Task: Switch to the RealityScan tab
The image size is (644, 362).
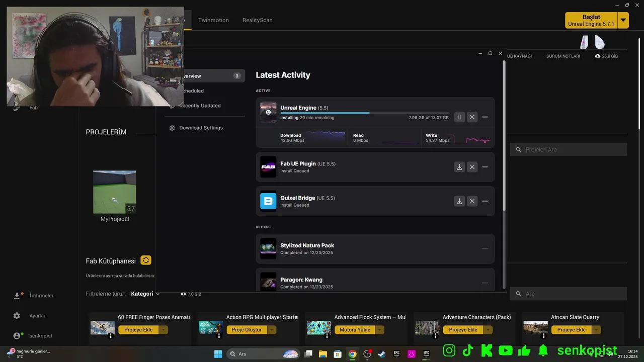Action: 257,20
